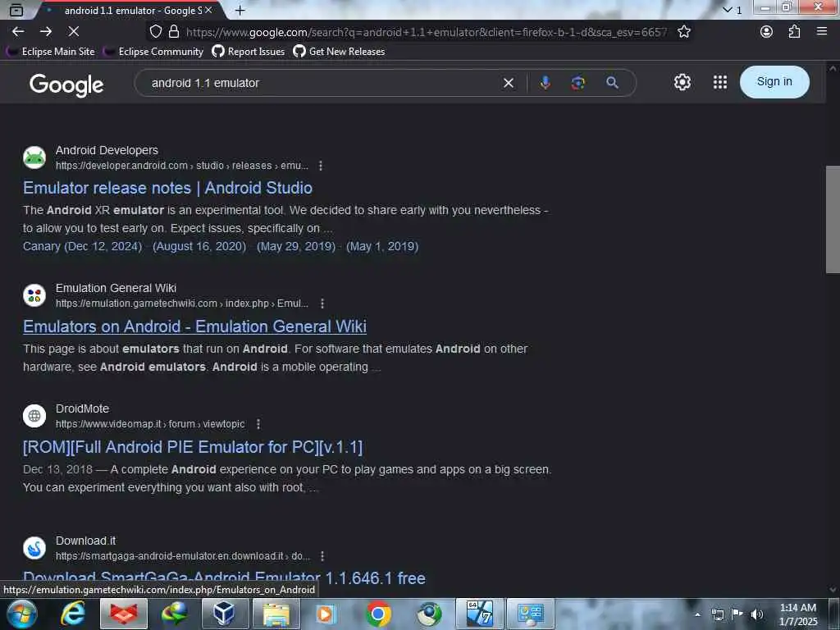Viewport: 840px width, 630px height.
Task: Open the Firefox View icon beside the tabs
Action: click(x=16, y=10)
